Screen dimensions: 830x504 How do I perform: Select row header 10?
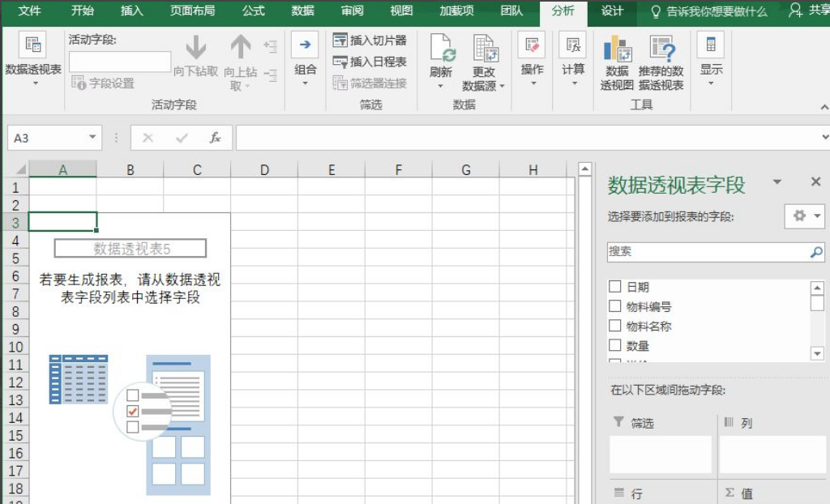pyautogui.click(x=16, y=347)
